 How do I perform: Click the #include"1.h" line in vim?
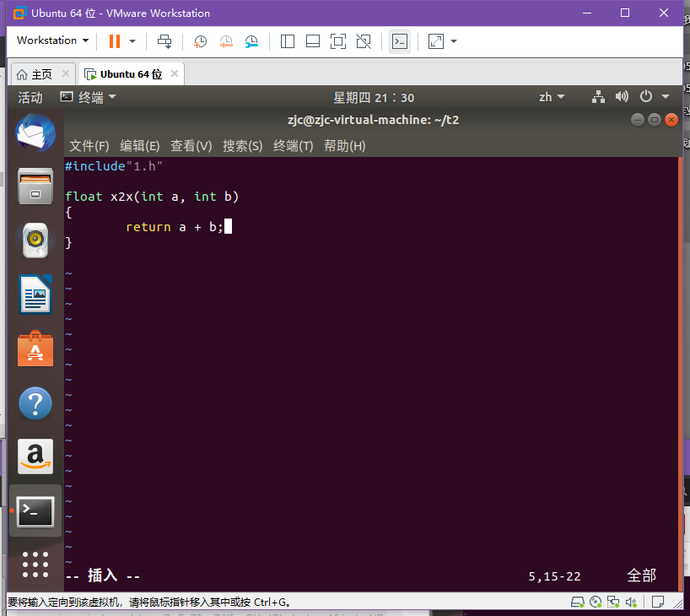coord(114,166)
